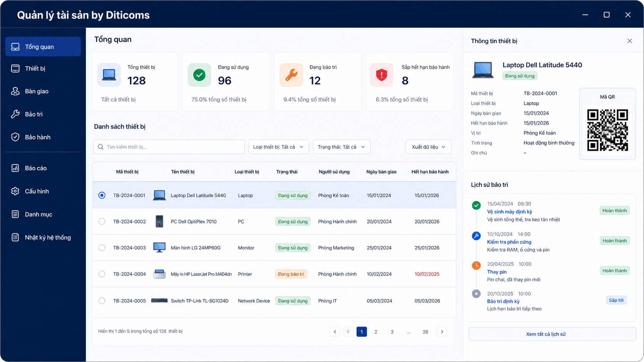The width and height of the screenshot is (644, 362).
Task: Click the Phòng Marketing cell
Action: [x=336, y=248]
